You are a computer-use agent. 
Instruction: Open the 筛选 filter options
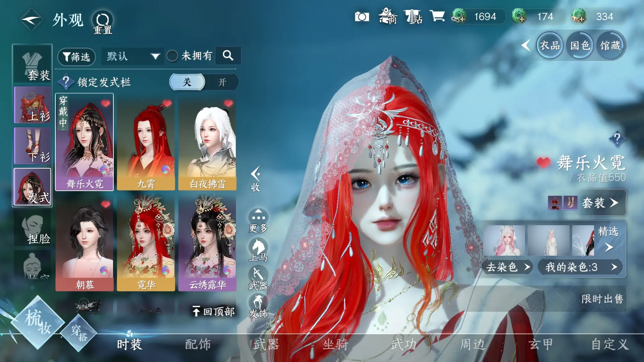point(76,57)
